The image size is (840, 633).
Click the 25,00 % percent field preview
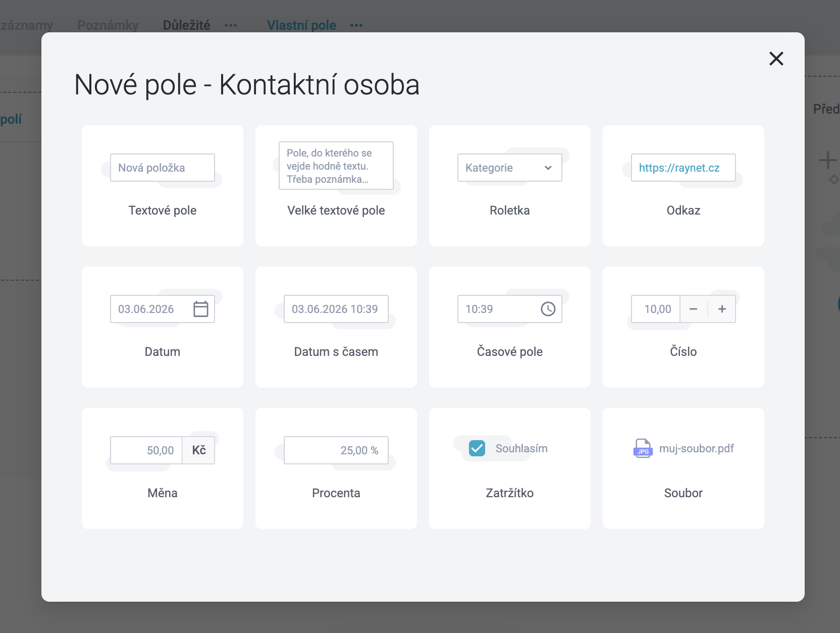point(336,450)
